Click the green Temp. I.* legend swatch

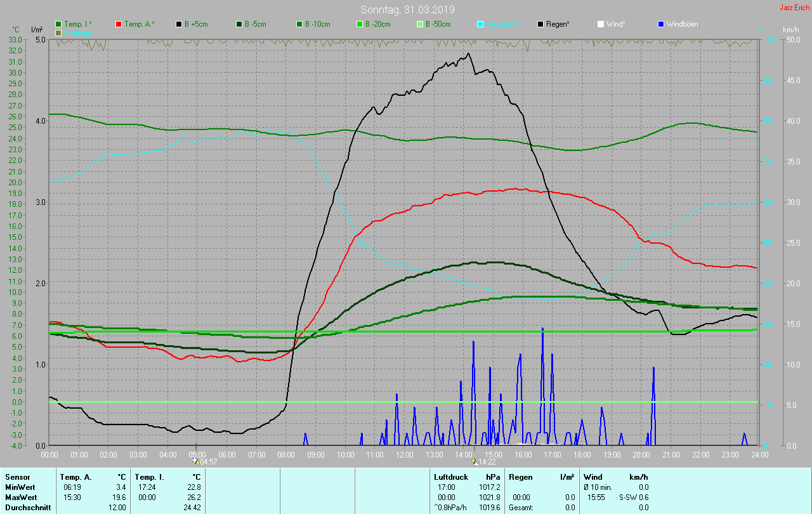click(x=58, y=24)
